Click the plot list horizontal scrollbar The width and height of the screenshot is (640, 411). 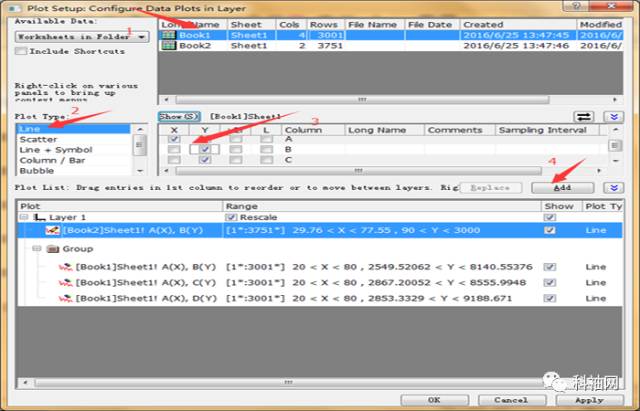tap(288, 382)
